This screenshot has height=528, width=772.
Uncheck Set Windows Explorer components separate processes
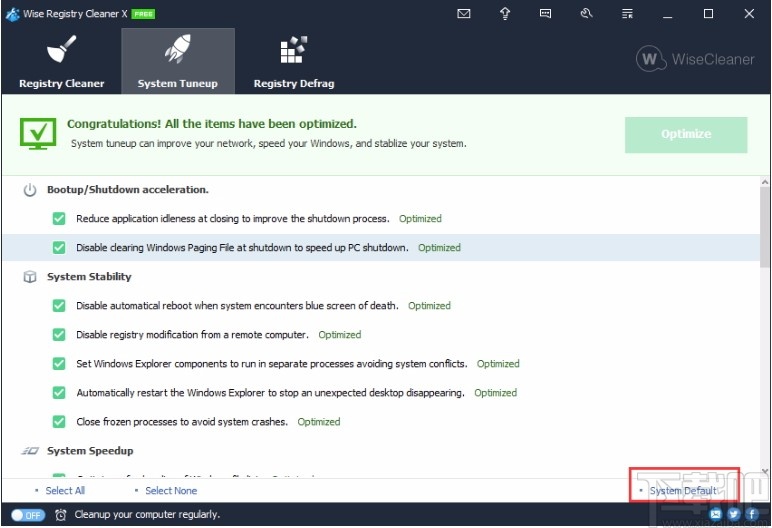coord(59,363)
